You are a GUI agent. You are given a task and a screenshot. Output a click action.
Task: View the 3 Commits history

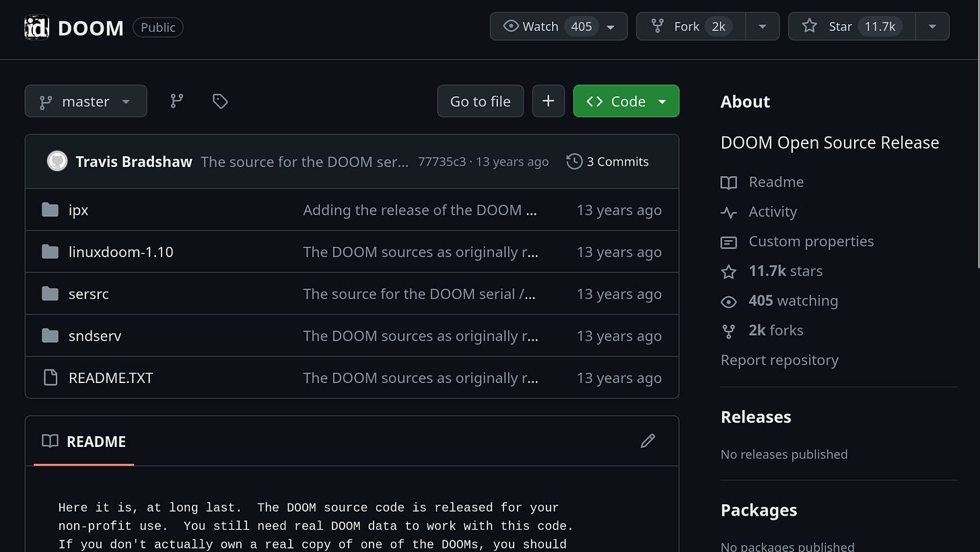tap(607, 162)
